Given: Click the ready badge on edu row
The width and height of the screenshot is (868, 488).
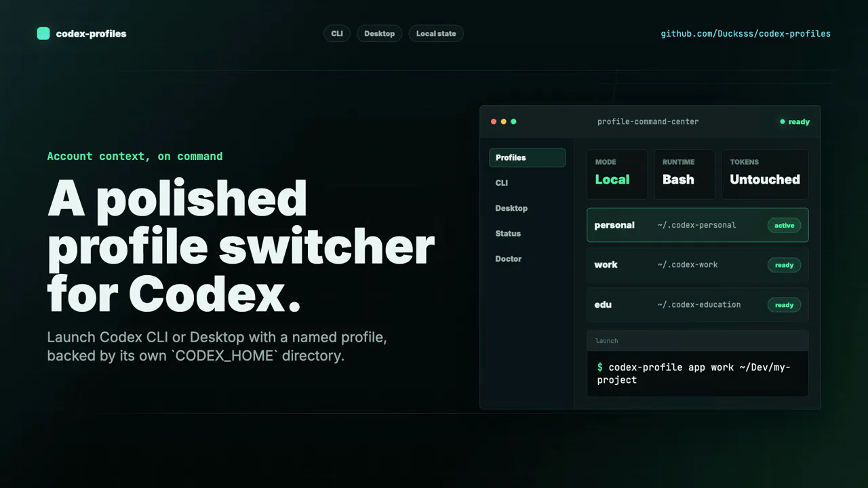Looking at the screenshot, I should pos(784,305).
